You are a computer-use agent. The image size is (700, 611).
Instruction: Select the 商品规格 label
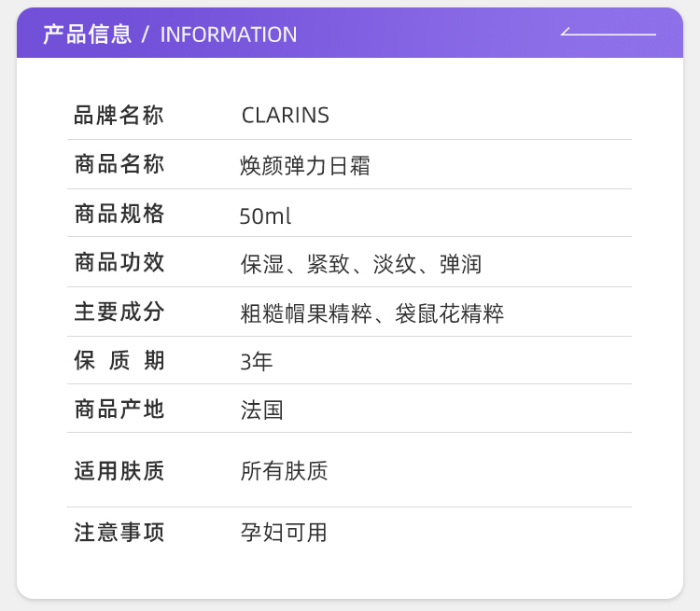[x=119, y=215]
